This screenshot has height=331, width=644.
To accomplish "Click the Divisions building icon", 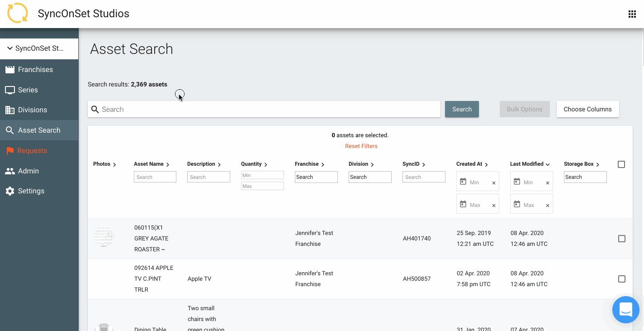I will (x=9, y=110).
